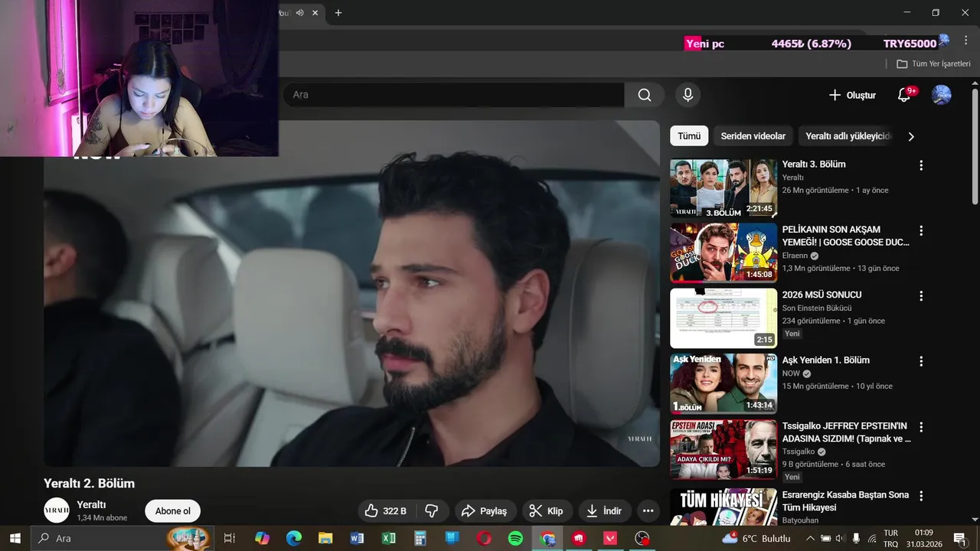Click the 2026 MSÜ SONUCU title

[x=822, y=295]
